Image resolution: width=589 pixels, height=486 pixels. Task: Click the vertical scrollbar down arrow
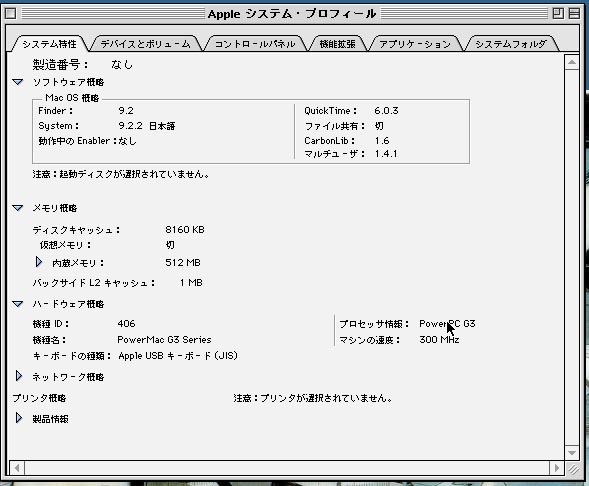(572, 453)
